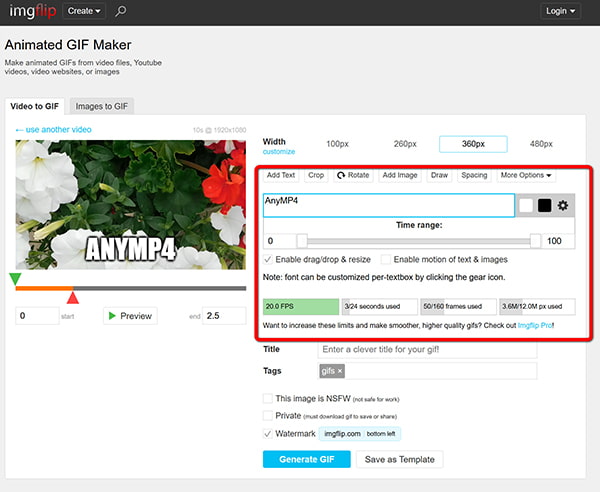This screenshot has width=600, height=492.
Task: Check the Private option
Action: pos(268,415)
